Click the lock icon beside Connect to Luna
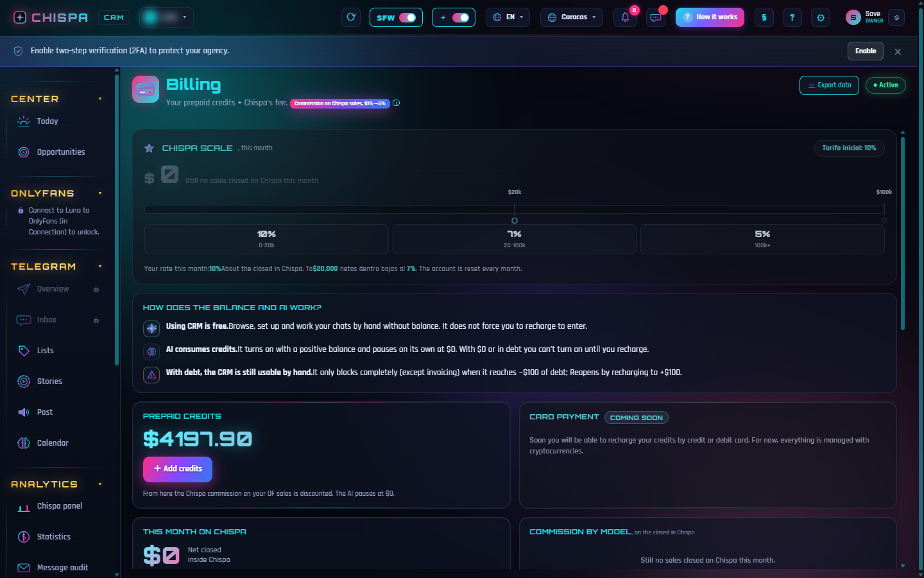 [21, 210]
